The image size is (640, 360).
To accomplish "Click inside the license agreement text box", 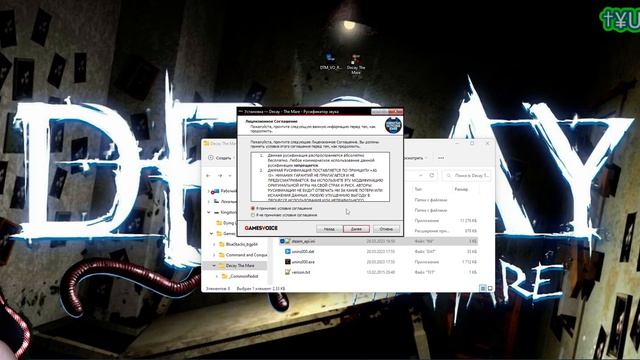I will pos(320,177).
